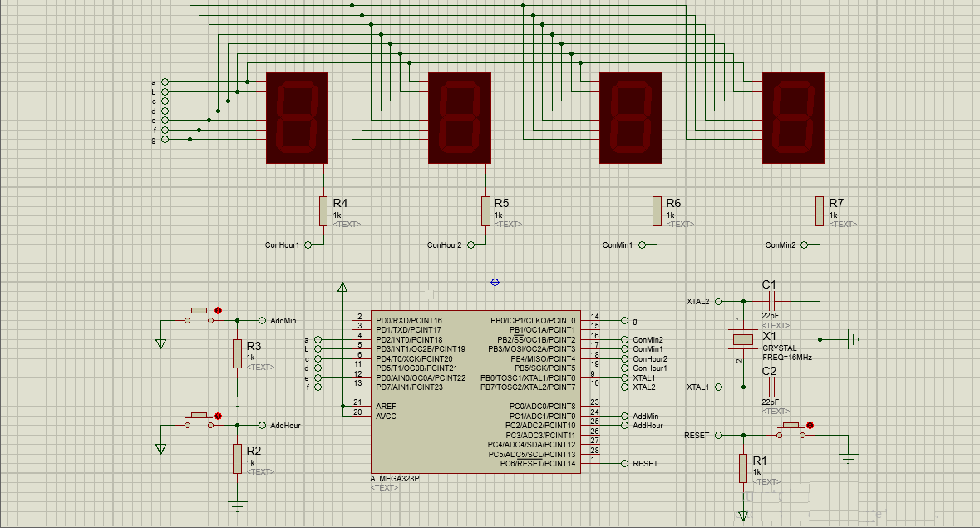This screenshot has width=980, height=528.
Task: Click the 'ATMEGA328P' part name label
Action: (394, 479)
